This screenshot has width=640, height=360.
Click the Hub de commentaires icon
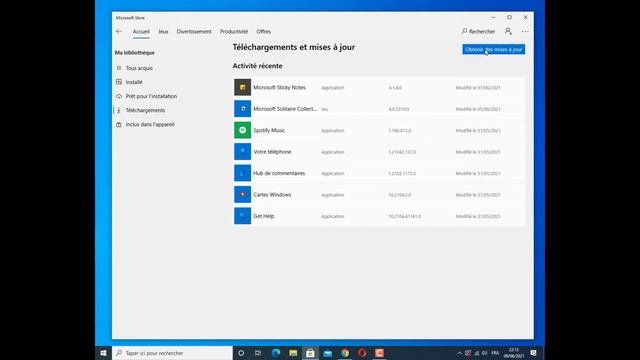pos(242,173)
